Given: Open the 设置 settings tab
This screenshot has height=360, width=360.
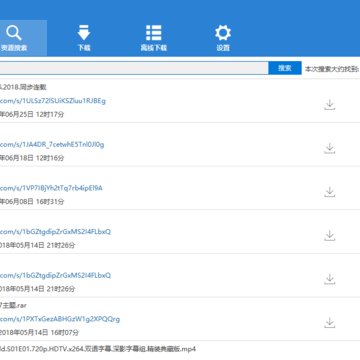Looking at the screenshot, I should 223,38.
